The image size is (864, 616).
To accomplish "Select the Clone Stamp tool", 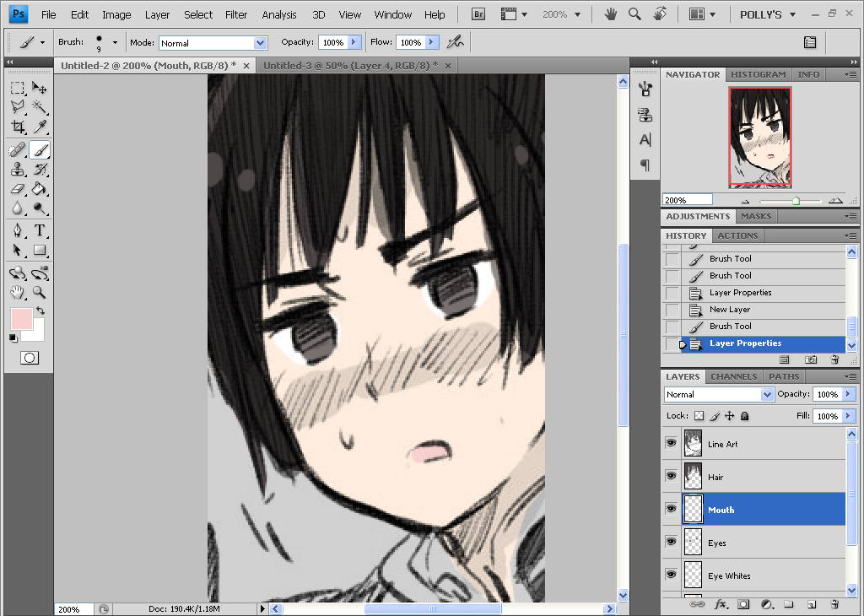I will click(18, 169).
